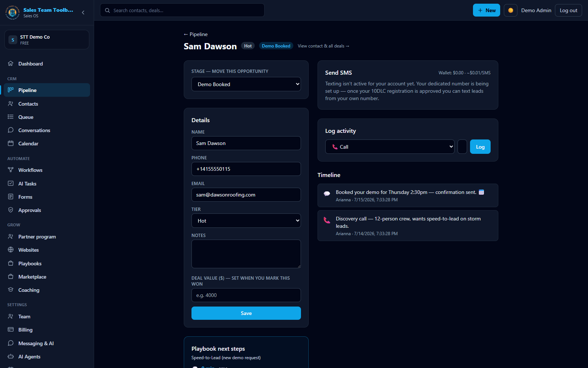Open the Stage dropdown showing Demo Booked

tap(246, 84)
